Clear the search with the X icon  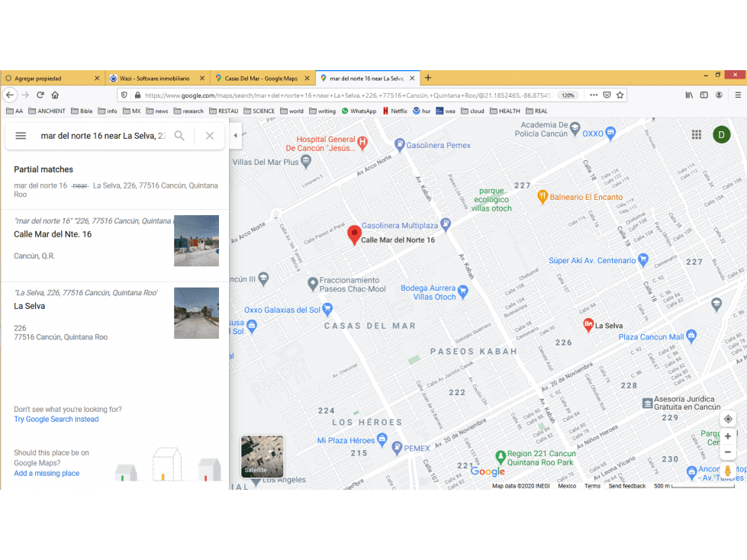(210, 136)
